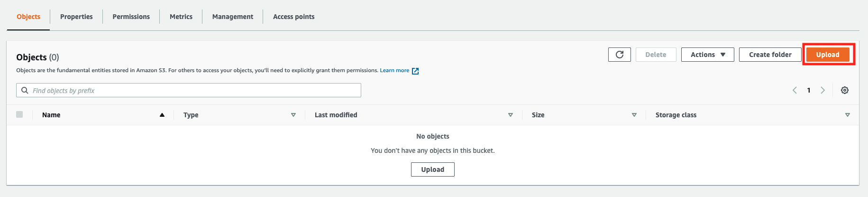Open the Learn more link
This screenshot has width=868, height=197.
[x=394, y=70]
